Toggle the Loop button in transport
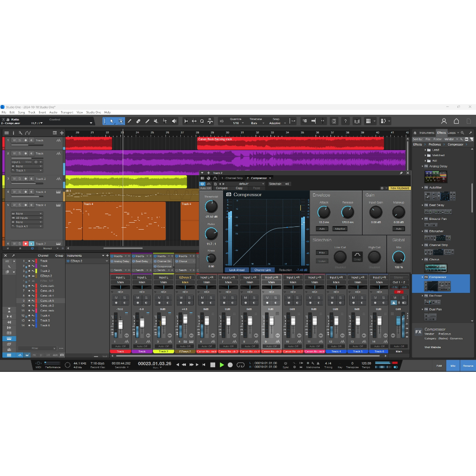 (x=240, y=365)
